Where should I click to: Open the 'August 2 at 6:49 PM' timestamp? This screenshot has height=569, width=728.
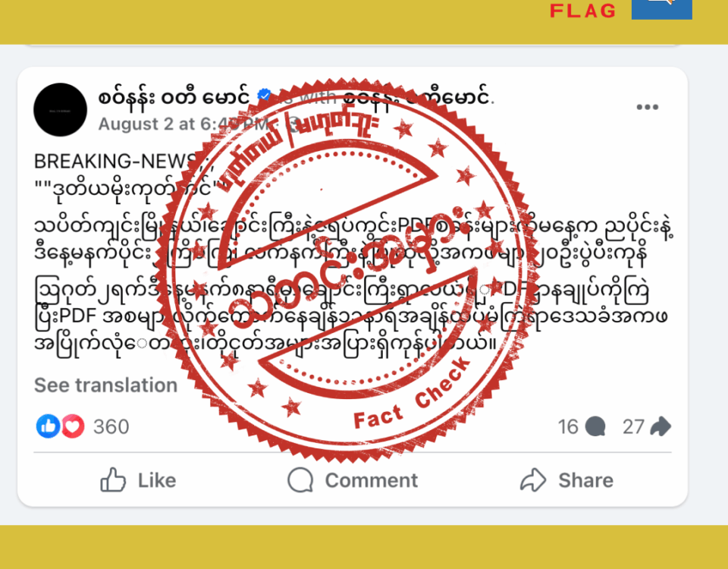tap(184, 124)
